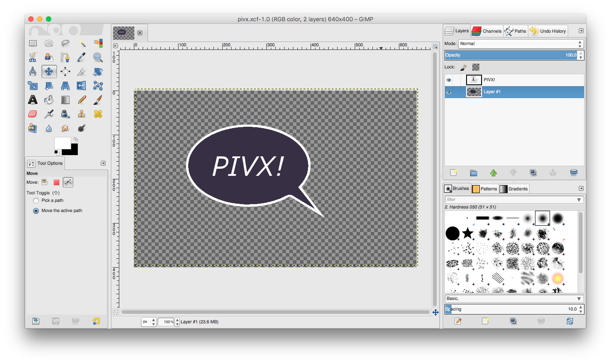
Task: Set Move mode to layer
Action: click(45, 182)
